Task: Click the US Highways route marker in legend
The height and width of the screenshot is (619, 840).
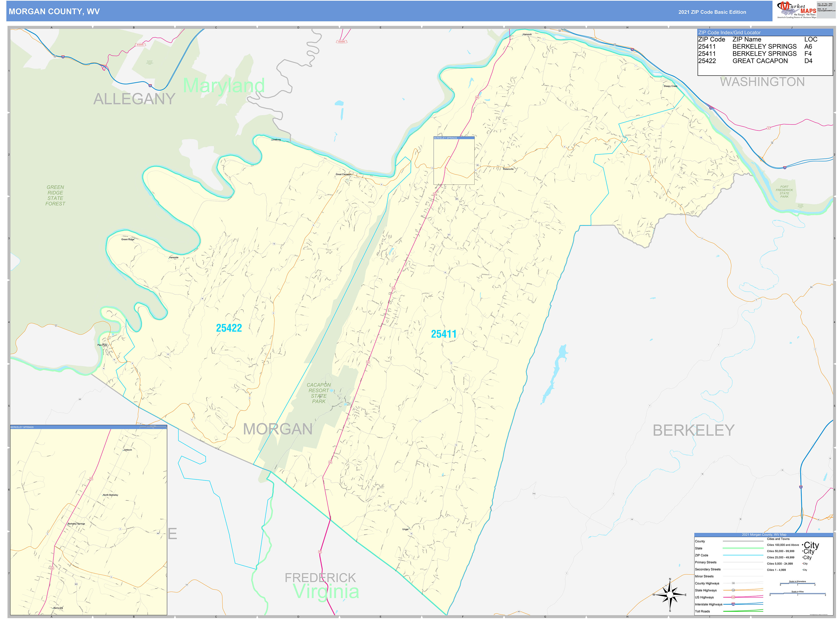Action: (x=733, y=597)
